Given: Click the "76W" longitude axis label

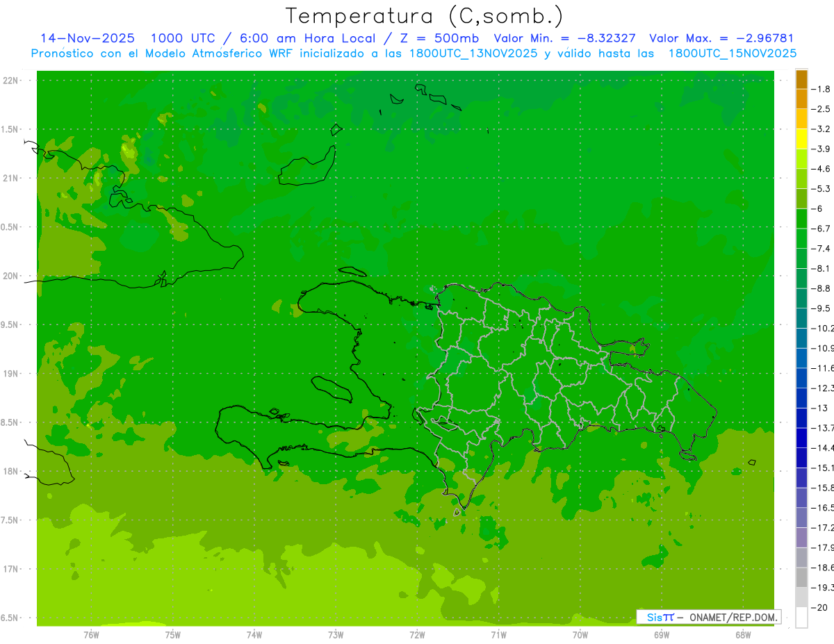Looking at the screenshot, I should click(x=91, y=635).
